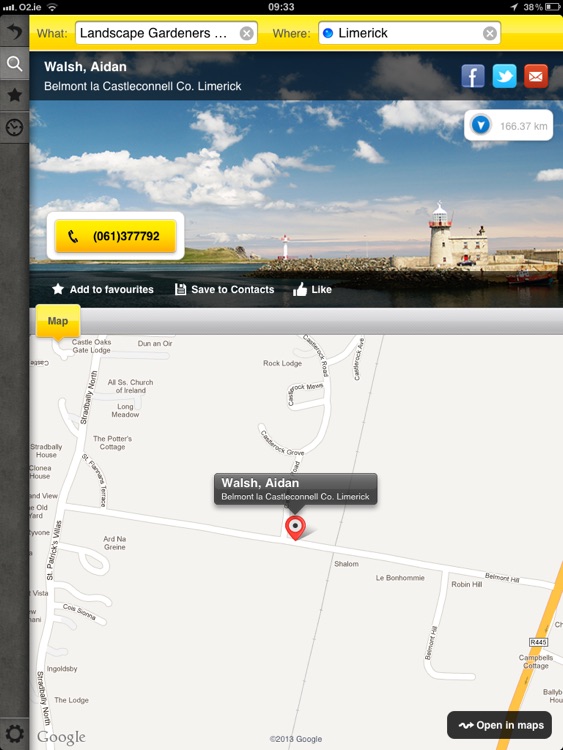Save to Contacts
The width and height of the screenshot is (563, 750).
click(x=224, y=289)
